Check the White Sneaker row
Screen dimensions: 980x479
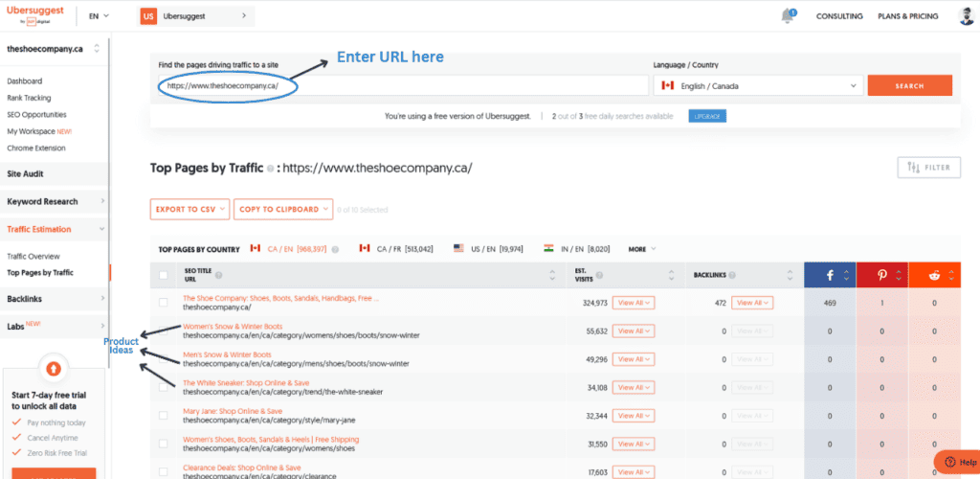click(163, 387)
